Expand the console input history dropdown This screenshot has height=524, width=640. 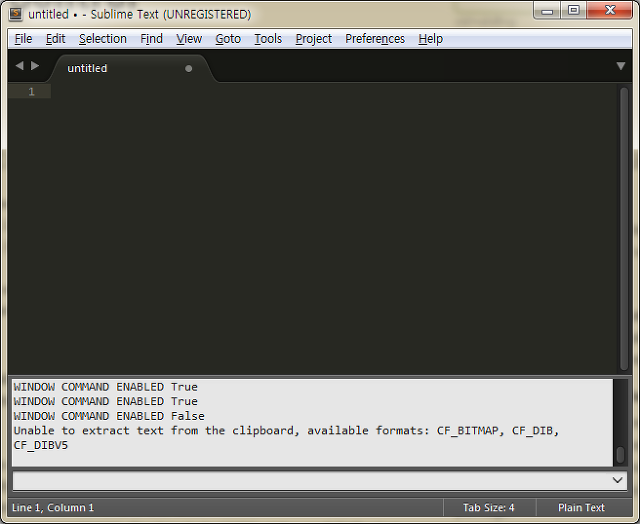618,480
